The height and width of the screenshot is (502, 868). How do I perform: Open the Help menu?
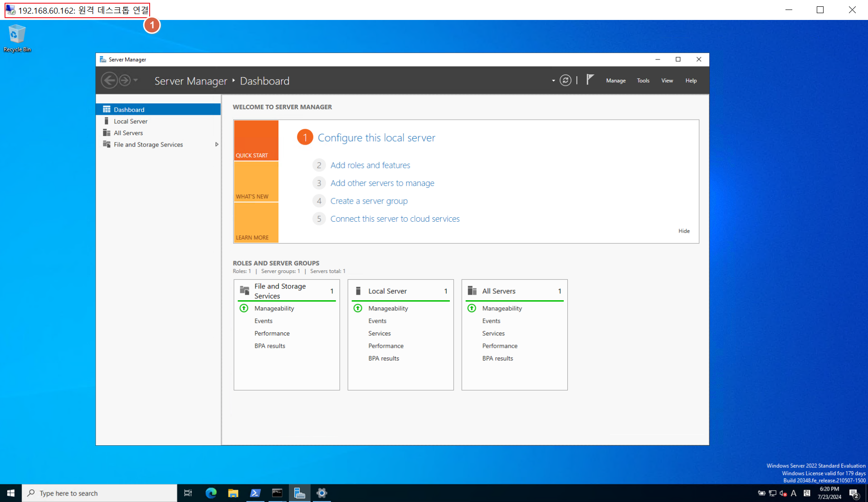click(x=691, y=80)
